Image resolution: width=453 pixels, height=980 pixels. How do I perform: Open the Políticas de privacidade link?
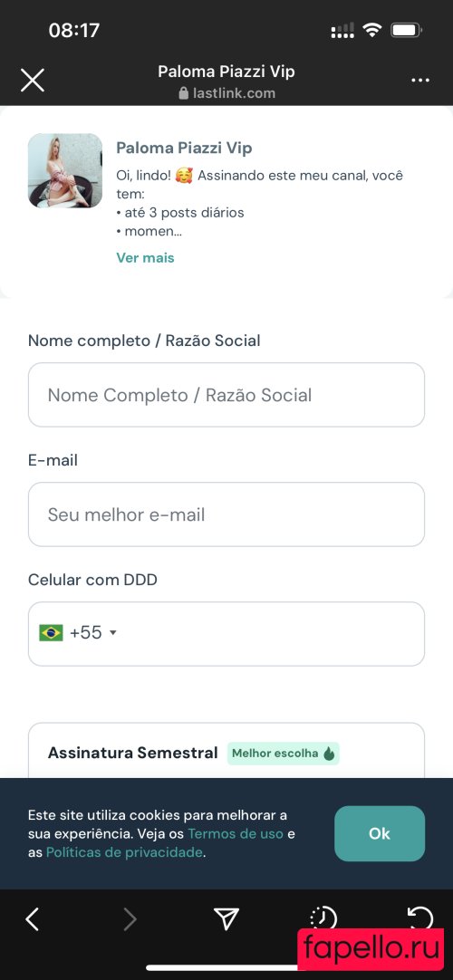tap(124, 852)
